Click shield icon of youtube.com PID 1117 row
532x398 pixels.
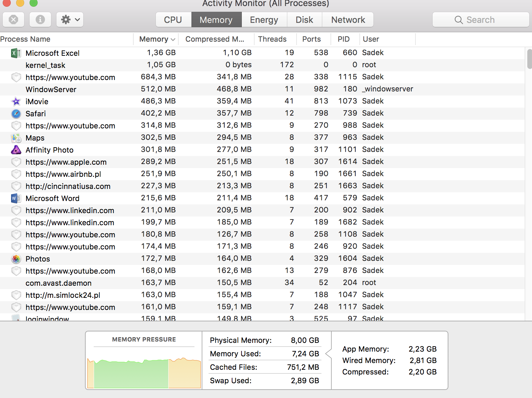(x=16, y=307)
